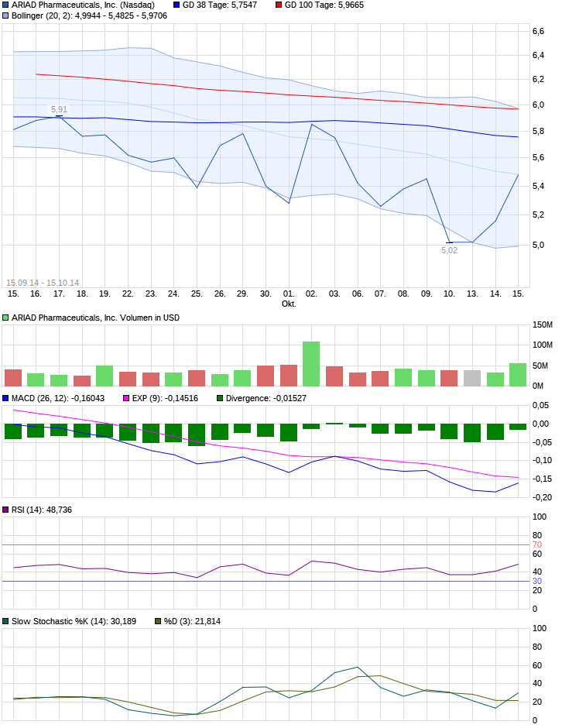Image resolution: width=562 pixels, height=728 pixels.
Task: Click the Divergence dark-green swatch
Action: click(220, 398)
